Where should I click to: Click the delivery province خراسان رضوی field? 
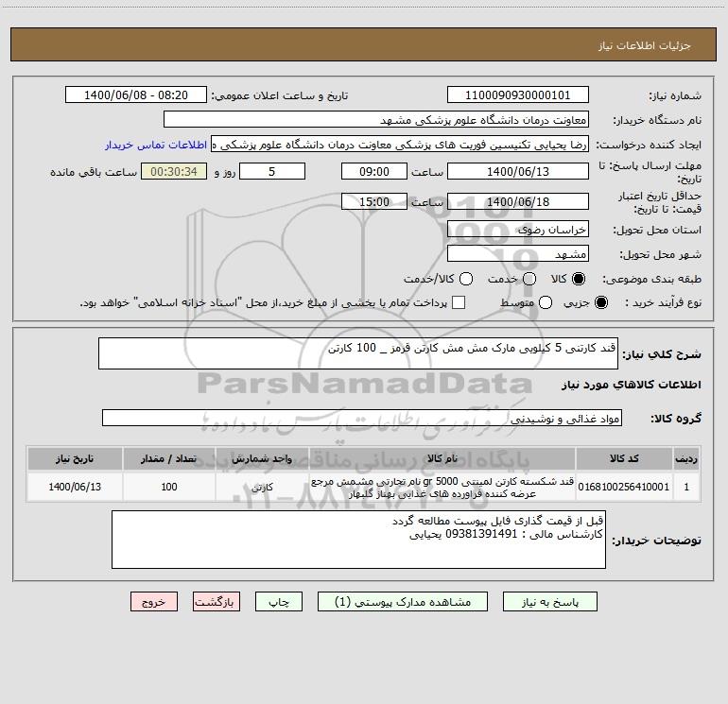(x=518, y=230)
